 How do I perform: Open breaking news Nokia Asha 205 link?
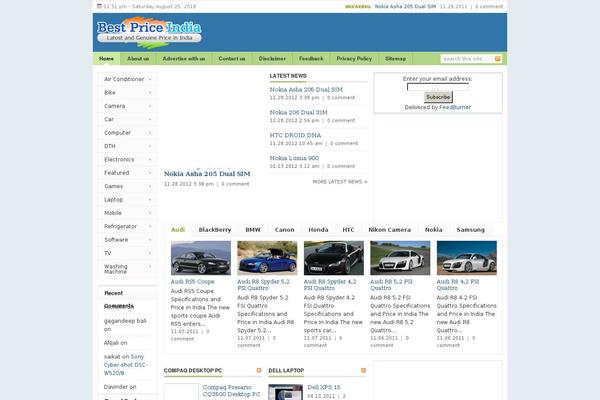[405, 7]
